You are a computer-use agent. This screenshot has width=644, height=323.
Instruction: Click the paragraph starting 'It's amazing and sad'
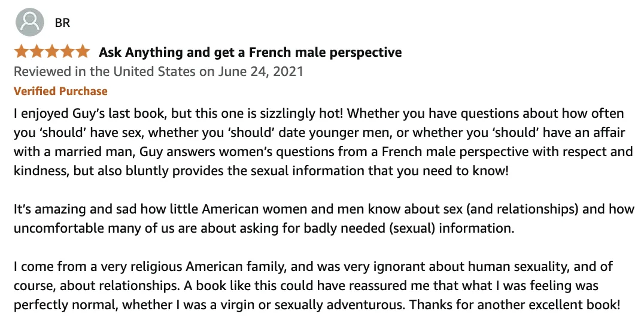click(x=324, y=218)
